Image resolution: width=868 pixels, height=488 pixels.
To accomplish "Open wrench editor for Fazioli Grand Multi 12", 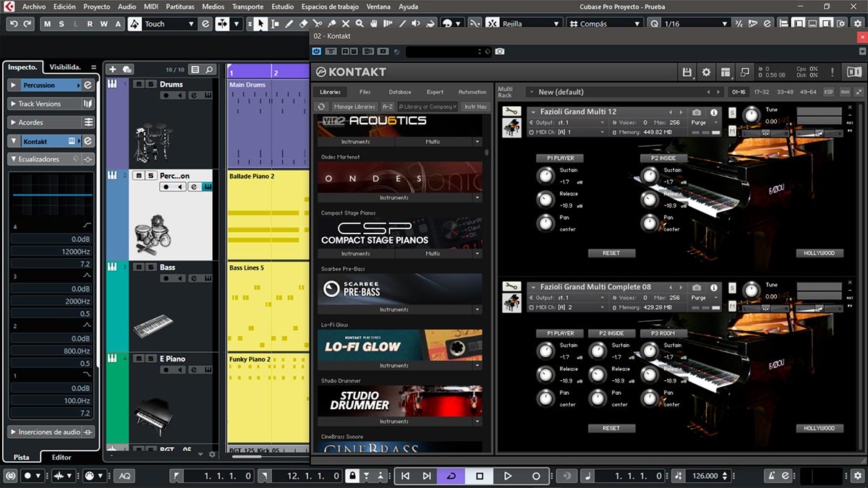I will coord(512,111).
